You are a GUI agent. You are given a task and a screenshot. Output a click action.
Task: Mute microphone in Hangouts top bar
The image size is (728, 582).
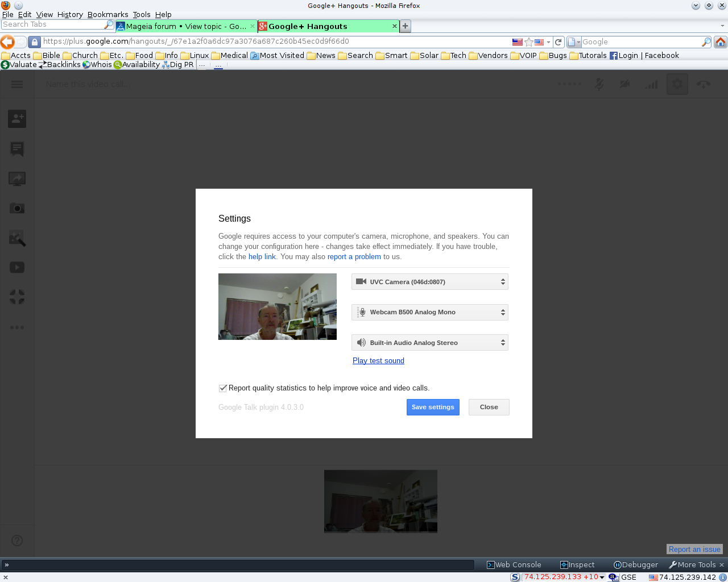[x=599, y=84]
